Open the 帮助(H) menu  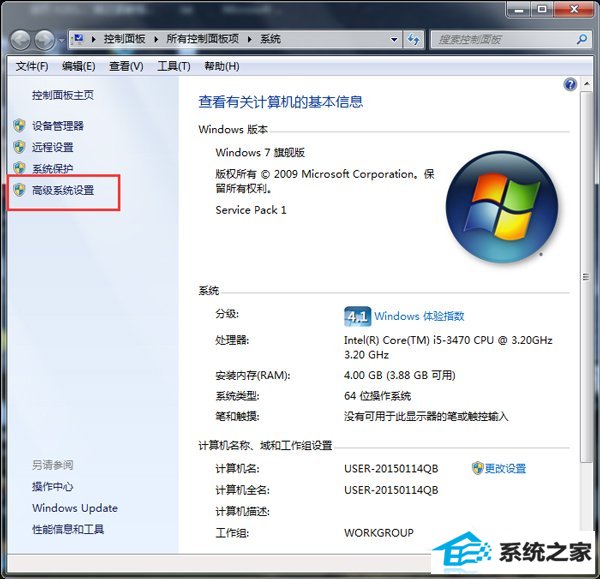coord(222,67)
